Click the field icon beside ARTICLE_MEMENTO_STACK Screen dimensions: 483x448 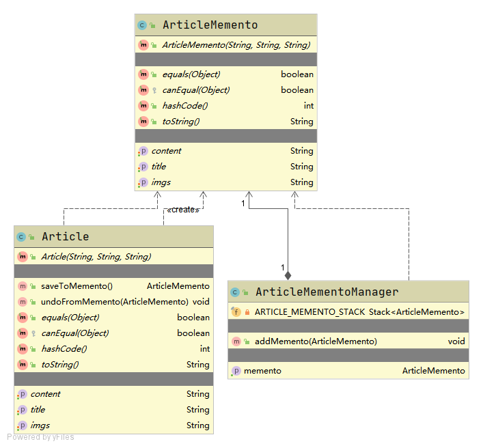(236, 312)
